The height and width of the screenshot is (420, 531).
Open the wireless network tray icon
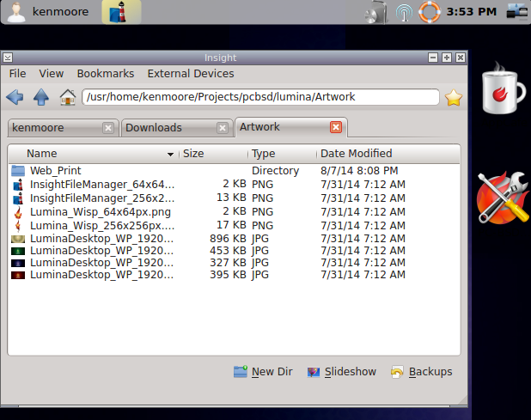click(x=404, y=13)
